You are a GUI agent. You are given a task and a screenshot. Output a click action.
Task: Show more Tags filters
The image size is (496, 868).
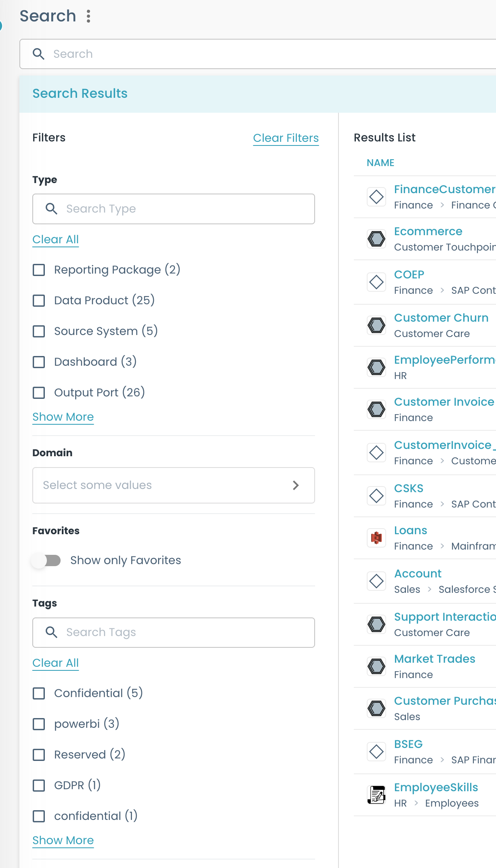63,840
